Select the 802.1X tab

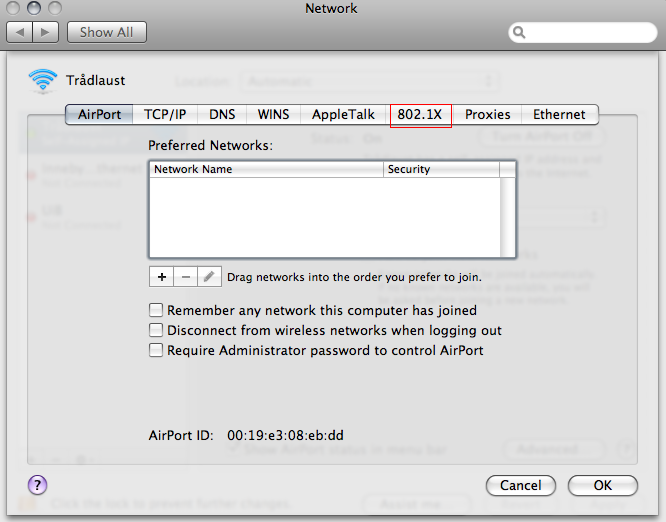(x=420, y=115)
